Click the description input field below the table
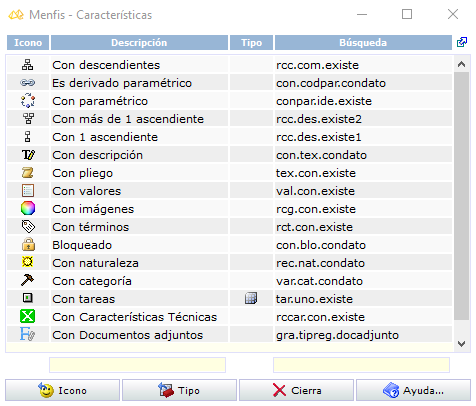 [137, 365]
